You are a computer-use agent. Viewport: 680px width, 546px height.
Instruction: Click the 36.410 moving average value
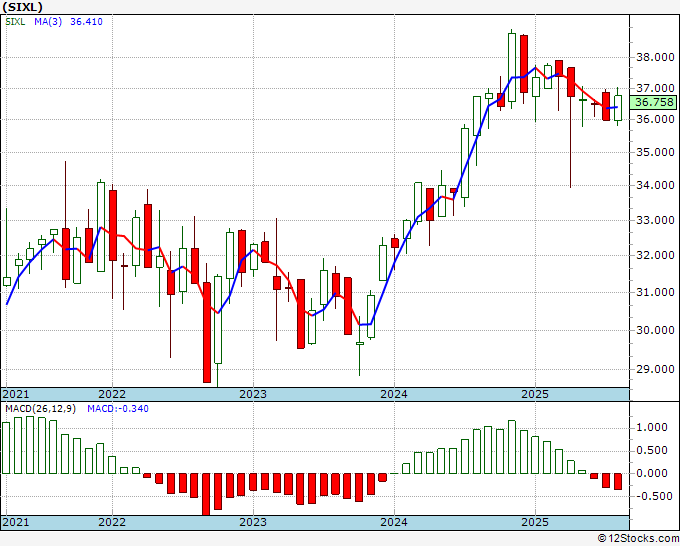pos(86,22)
